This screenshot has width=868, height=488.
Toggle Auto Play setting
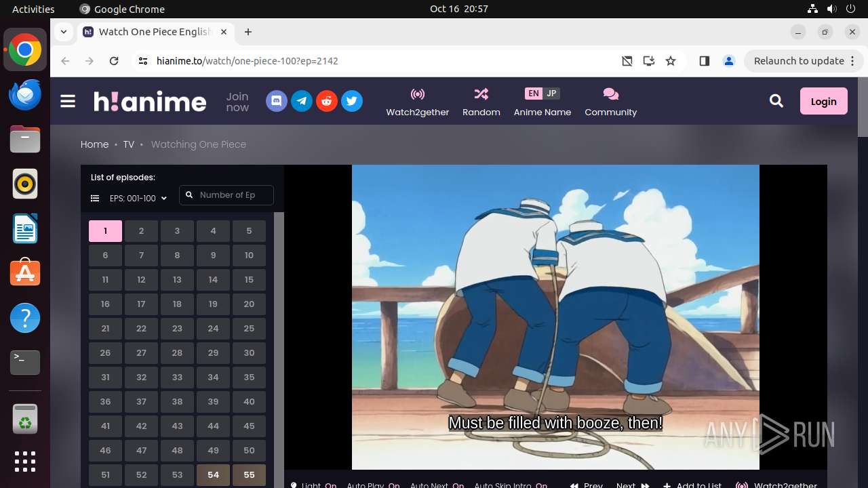(x=373, y=485)
